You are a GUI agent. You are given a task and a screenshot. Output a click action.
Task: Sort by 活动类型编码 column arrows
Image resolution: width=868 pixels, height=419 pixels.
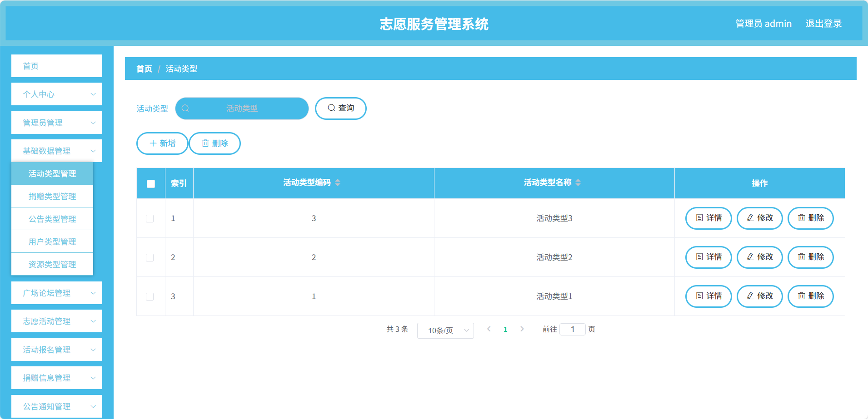coord(338,182)
